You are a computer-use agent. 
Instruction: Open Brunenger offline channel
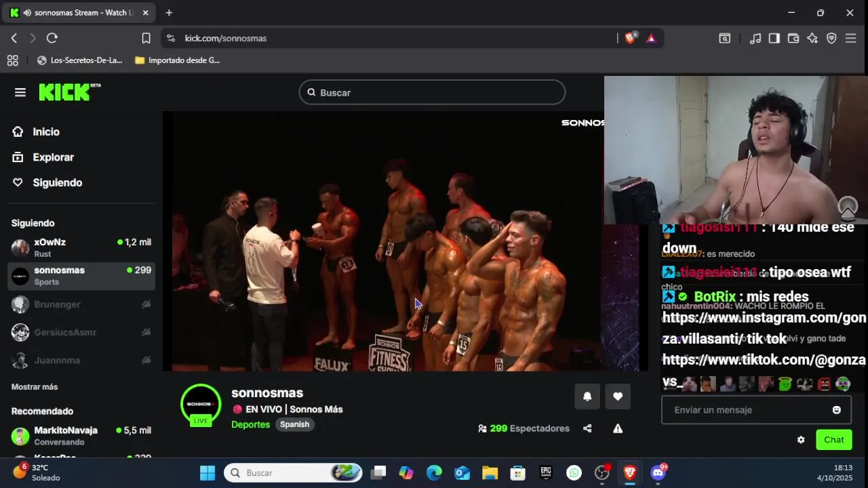81,304
